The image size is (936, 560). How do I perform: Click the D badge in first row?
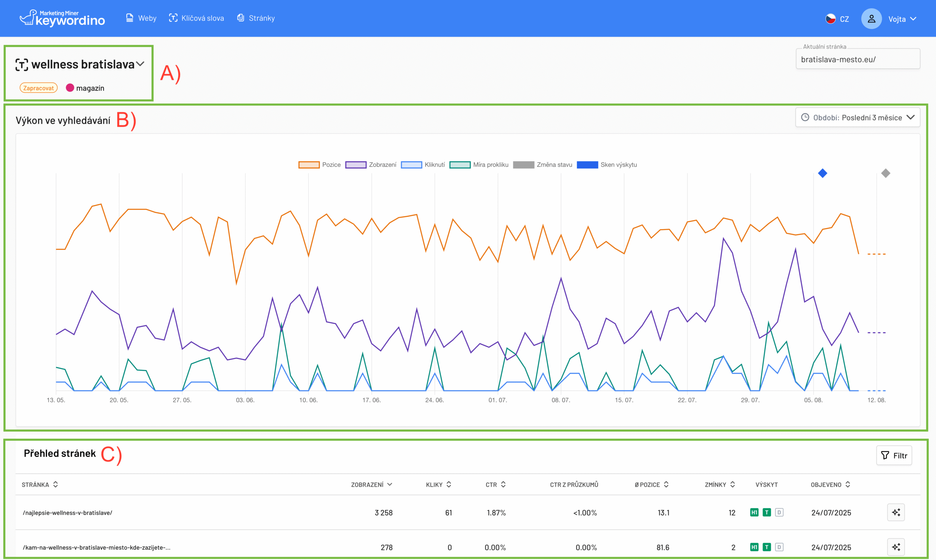tap(779, 512)
